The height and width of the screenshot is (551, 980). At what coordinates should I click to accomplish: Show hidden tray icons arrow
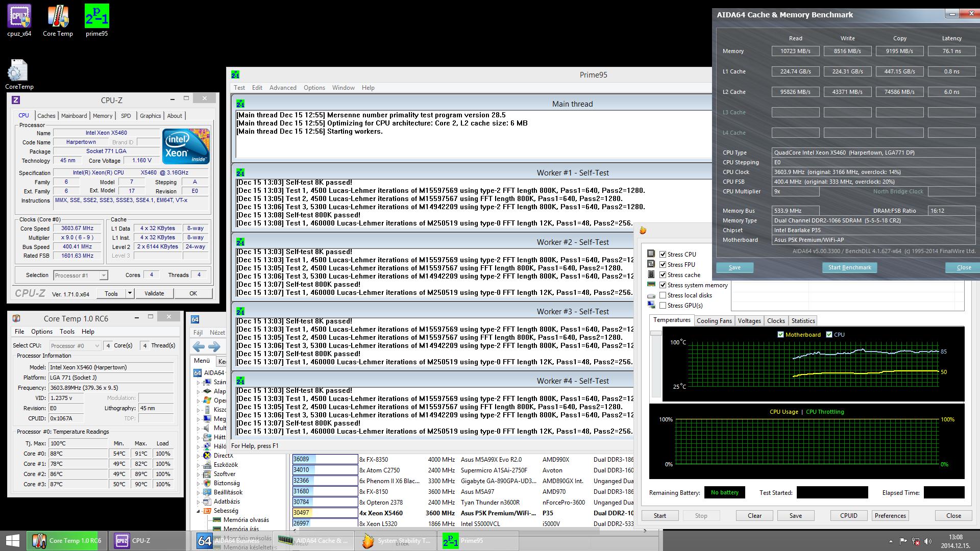pyautogui.click(x=891, y=541)
